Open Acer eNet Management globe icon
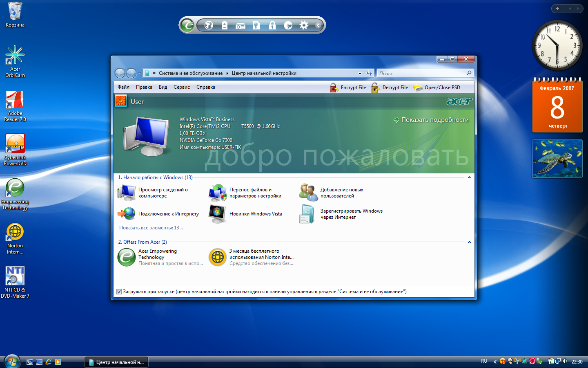This screenshot has height=368, width=588. (x=209, y=25)
